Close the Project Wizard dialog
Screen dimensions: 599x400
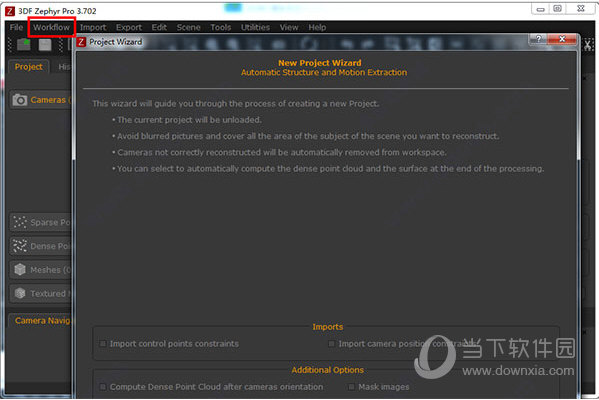(x=562, y=39)
